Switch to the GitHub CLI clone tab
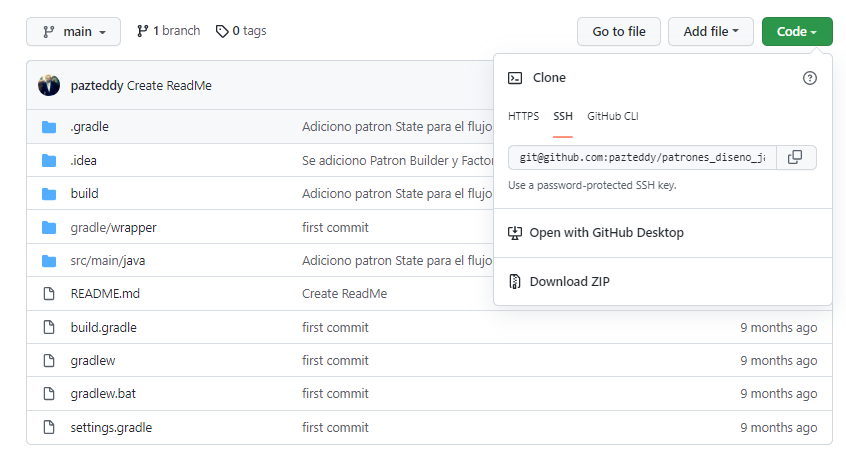The height and width of the screenshot is (451, 846). click(613, 116)
